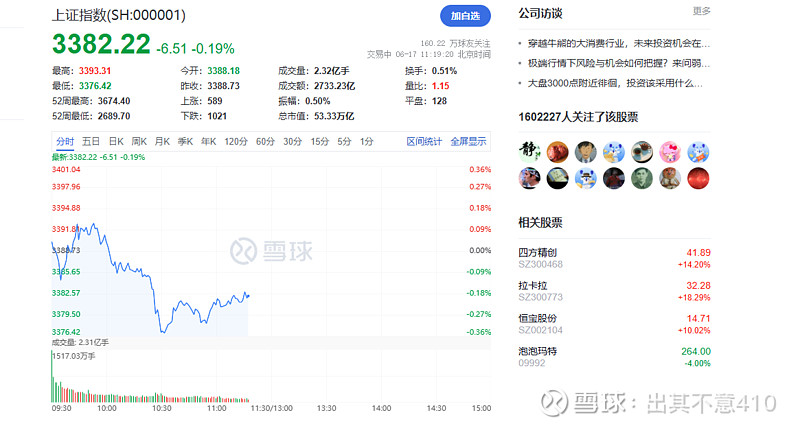Viewport: 800px width, 428px height.
Task: Open the tennis player side-profile avatar
Action: pos(529,179)
